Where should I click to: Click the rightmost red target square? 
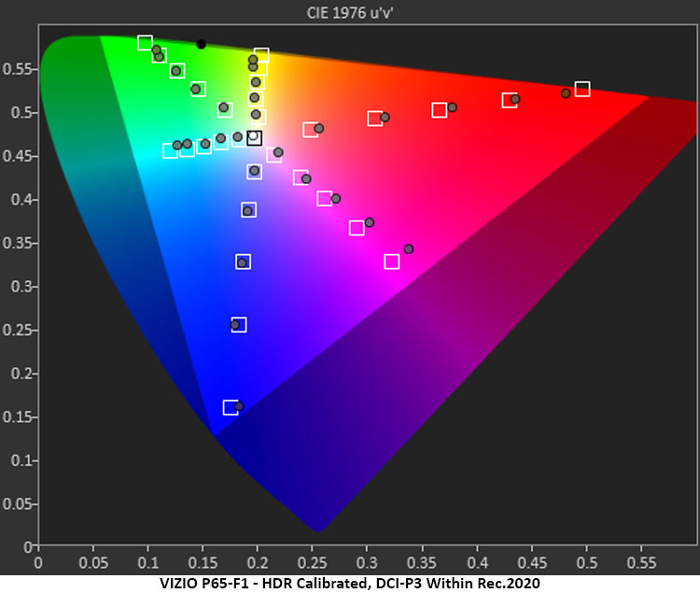pos(582,89)
